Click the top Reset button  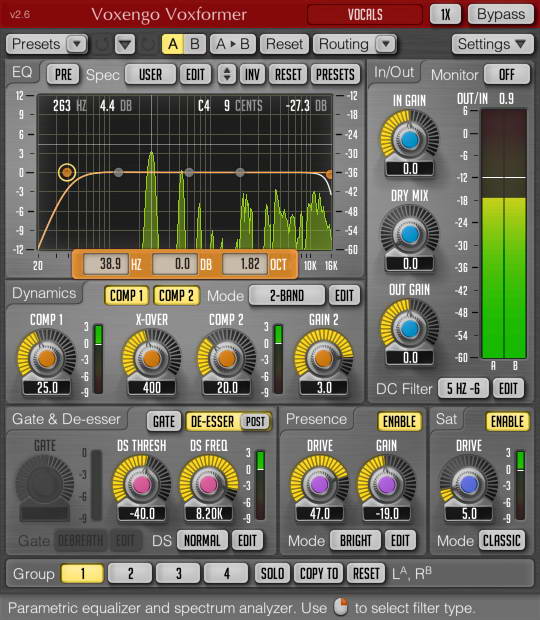284,44
